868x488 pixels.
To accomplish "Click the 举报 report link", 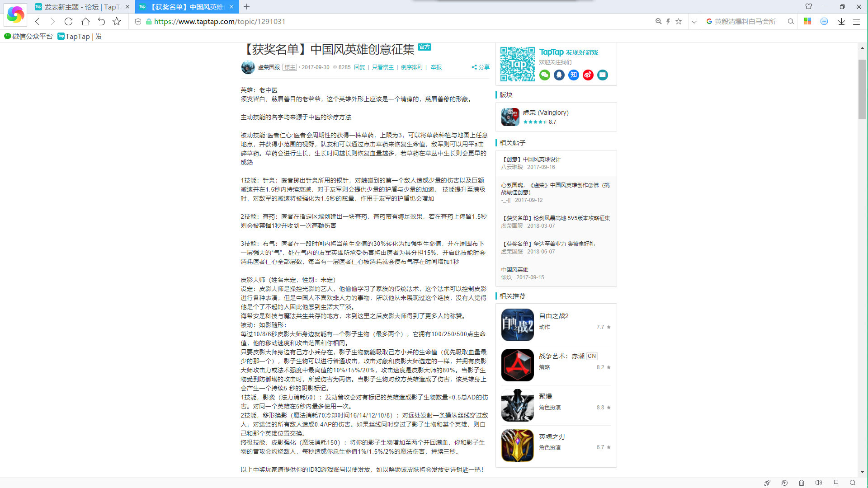I will (x=436, y=67).
